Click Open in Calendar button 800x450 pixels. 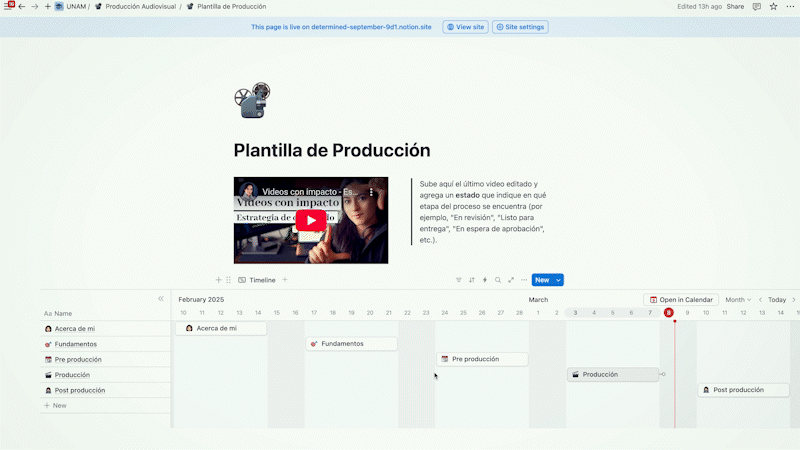pos(681,299)
